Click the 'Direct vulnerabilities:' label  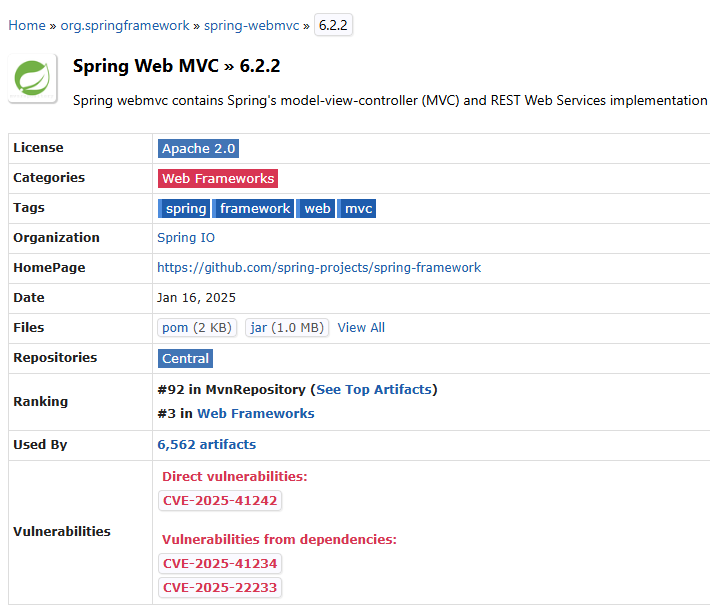point(235,476)
